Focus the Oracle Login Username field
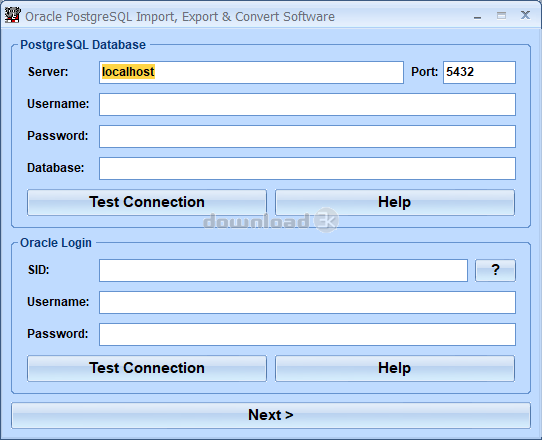The height and width of the screenshot is (440, 542). (x=307, y=302)
